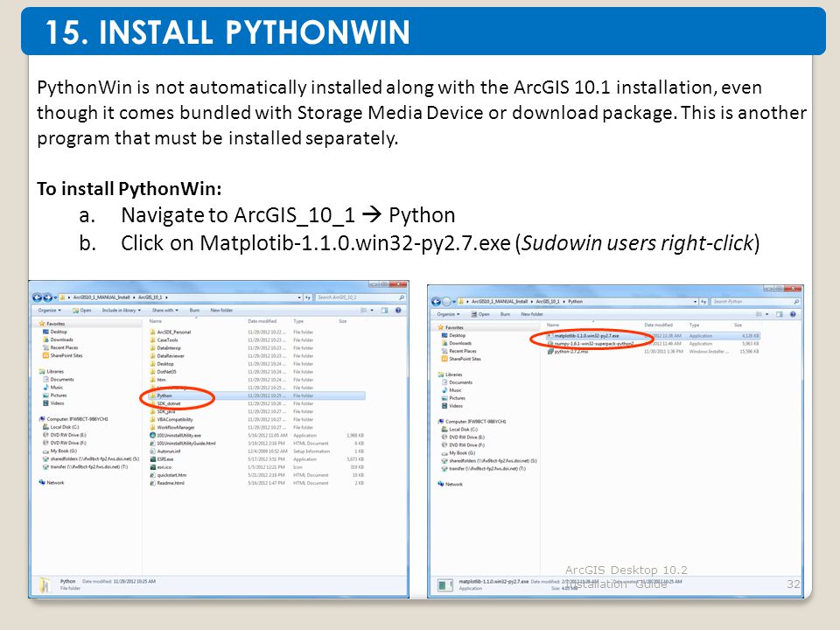Toggle the preview pane in the Python folder window

click(779, 314)
